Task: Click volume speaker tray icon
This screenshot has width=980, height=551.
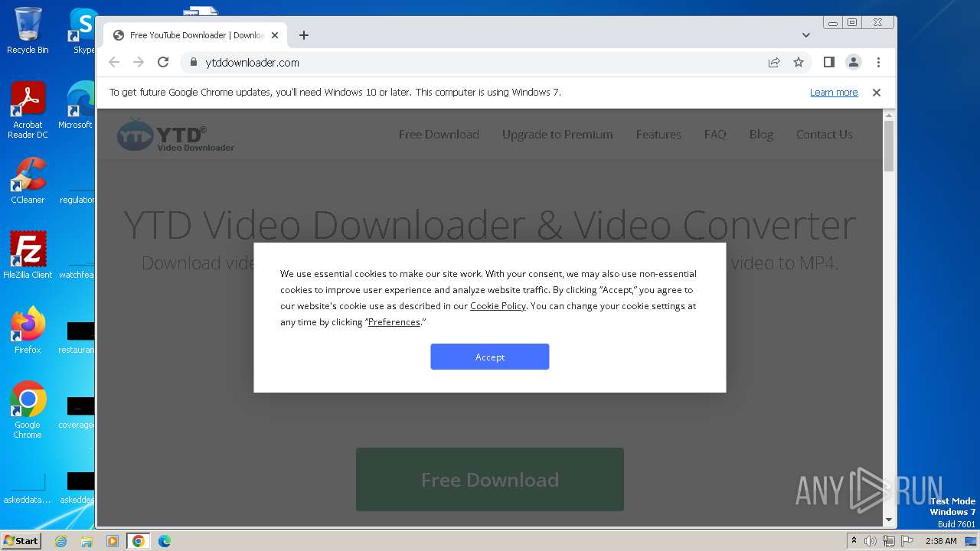Action: pyautogui.click(x=871, y=541)
